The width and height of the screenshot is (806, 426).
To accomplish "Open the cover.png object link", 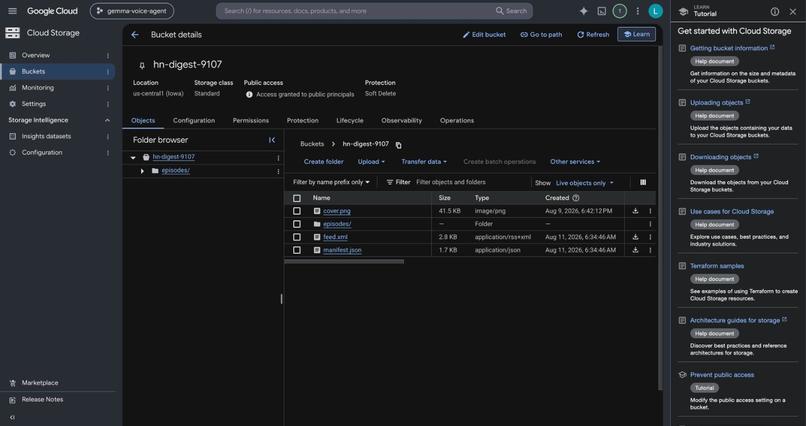I will 337,211.
